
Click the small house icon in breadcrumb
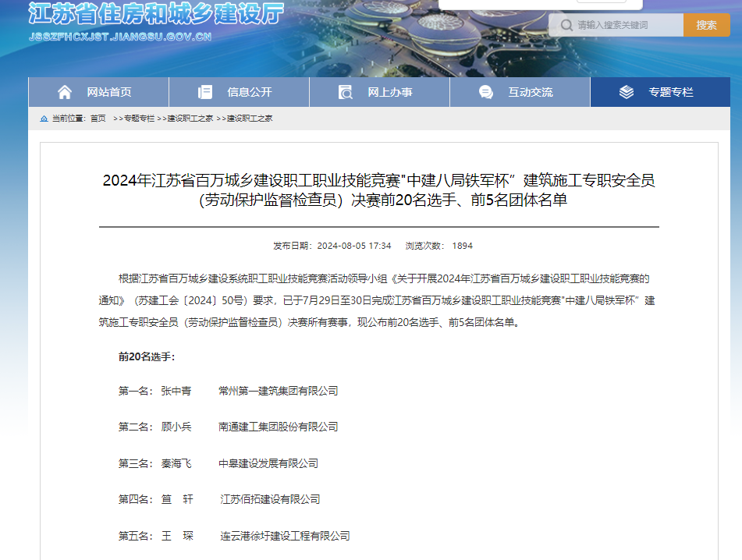click(x=44, y=119)
